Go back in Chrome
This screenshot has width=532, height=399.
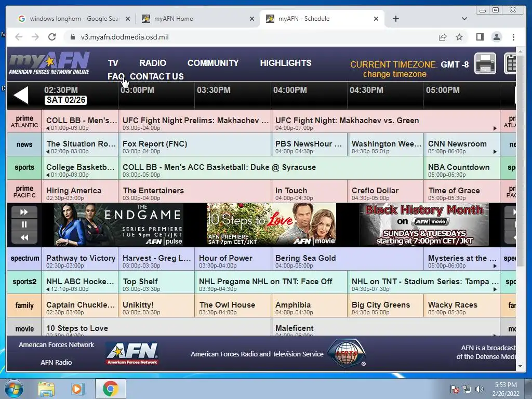(19, 37)
